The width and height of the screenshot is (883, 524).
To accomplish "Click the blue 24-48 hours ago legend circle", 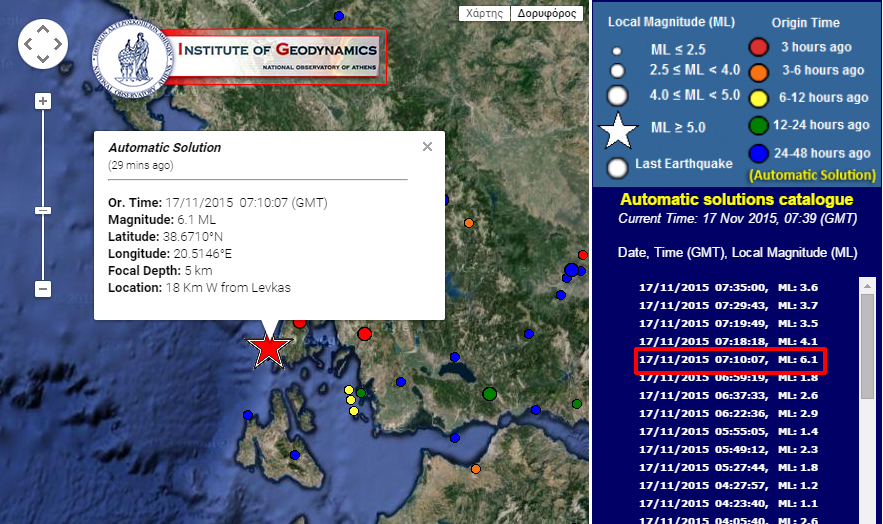I will point(759,154).
